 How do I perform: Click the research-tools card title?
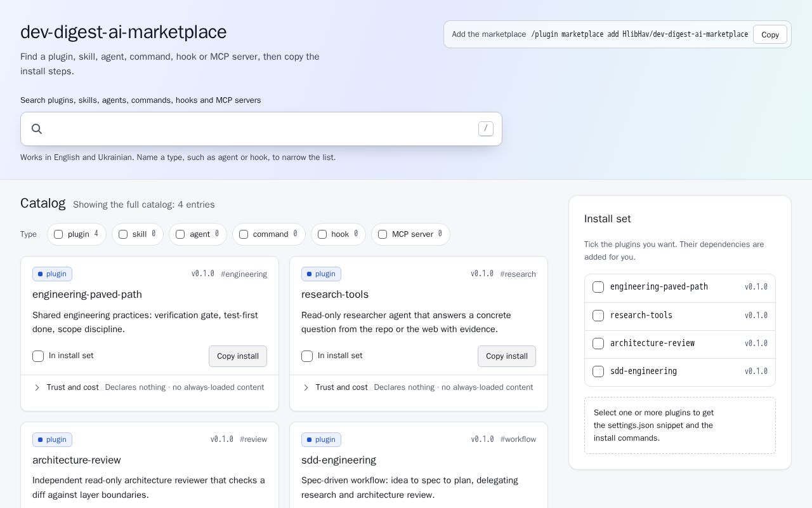(335, 295)
